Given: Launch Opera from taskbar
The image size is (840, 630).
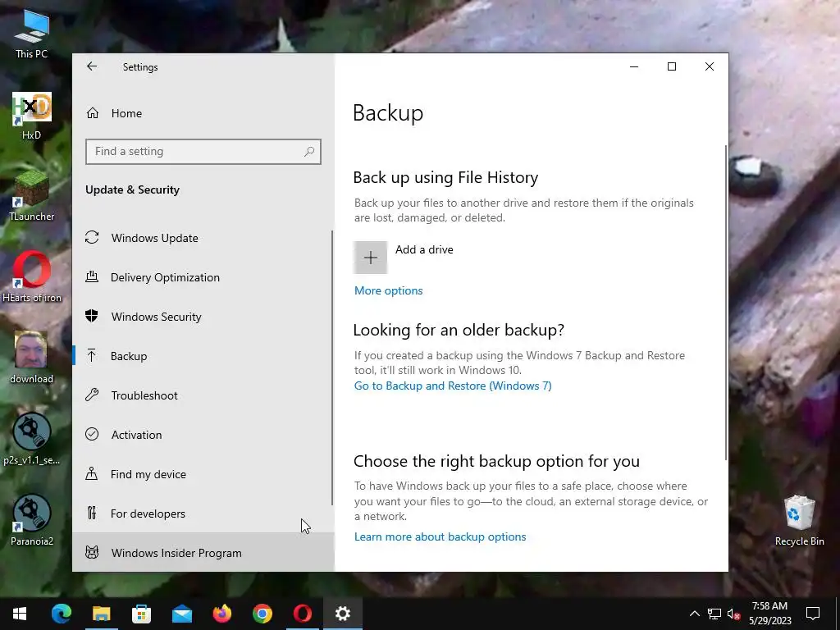Looking at the screenshot, I should (x=302, y=614).
